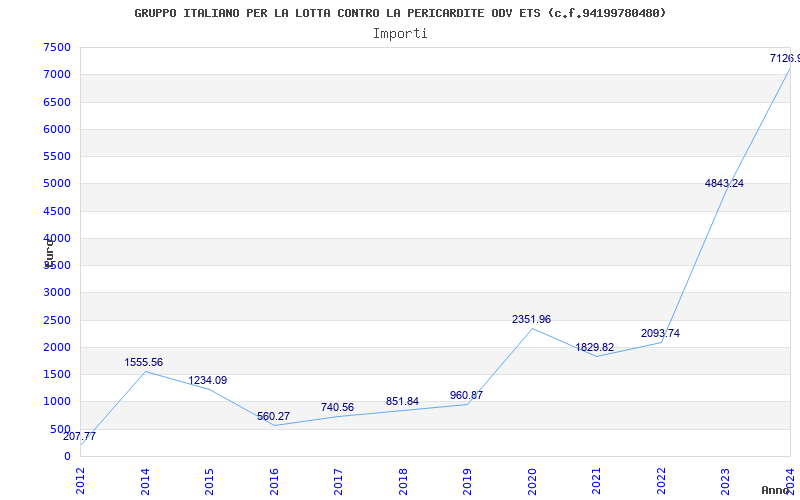Click the Anno x-axis title
Screen dimensions: 800x500
click(776, 490)
